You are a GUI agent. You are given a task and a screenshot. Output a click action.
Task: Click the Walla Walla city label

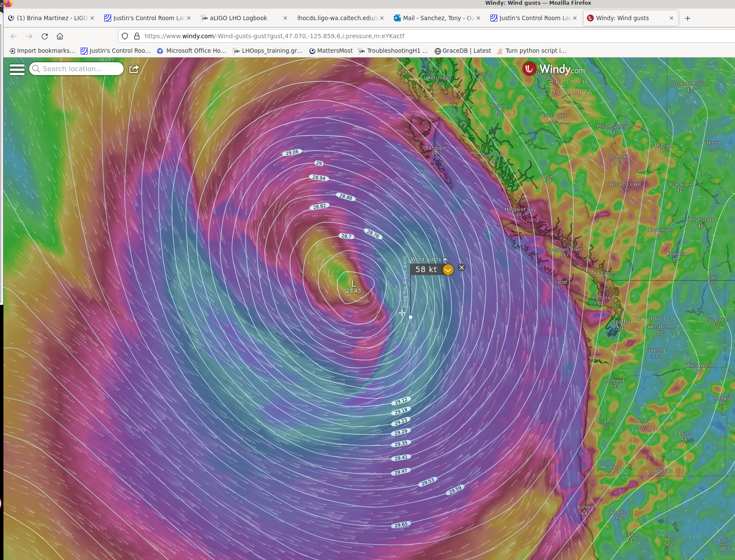699,368
